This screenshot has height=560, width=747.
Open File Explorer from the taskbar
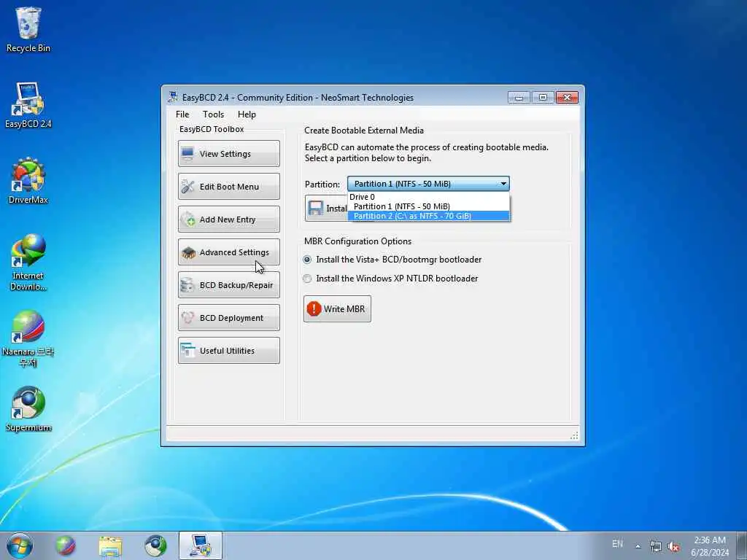tap(110, 545)
